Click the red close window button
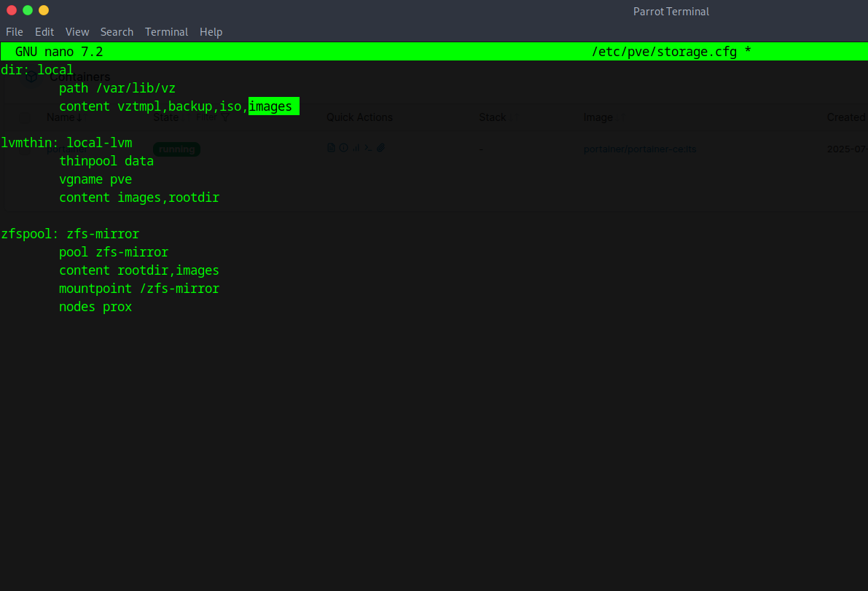 [12, 10]
